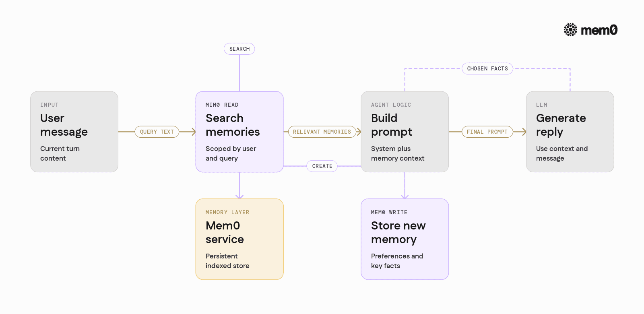Open the User message input card

pos(74,132)
